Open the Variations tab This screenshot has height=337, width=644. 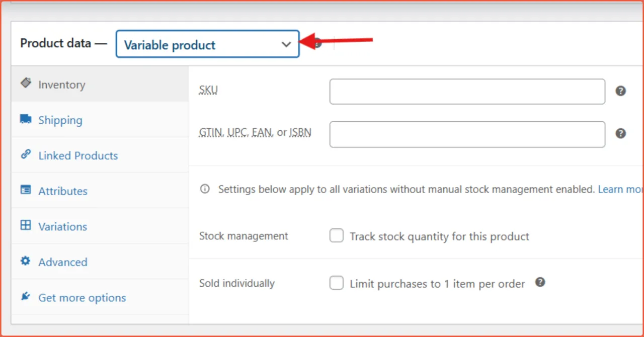[62, 226]
